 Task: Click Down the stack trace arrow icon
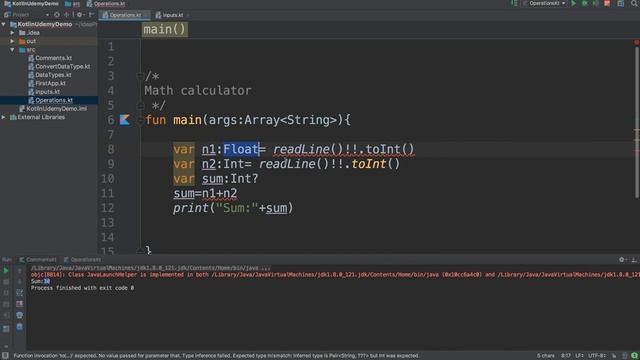point(20,282)
